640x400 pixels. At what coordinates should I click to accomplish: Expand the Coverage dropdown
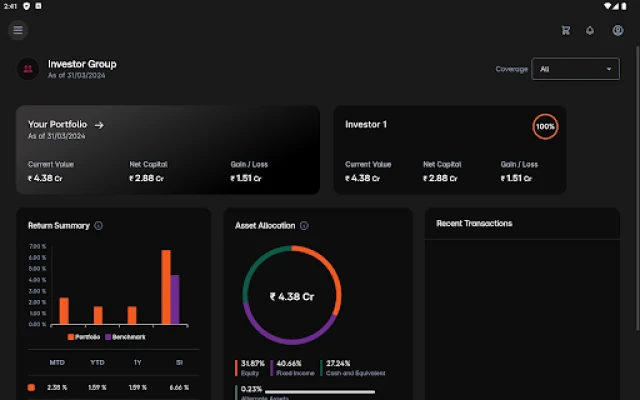tap(576, 69)
